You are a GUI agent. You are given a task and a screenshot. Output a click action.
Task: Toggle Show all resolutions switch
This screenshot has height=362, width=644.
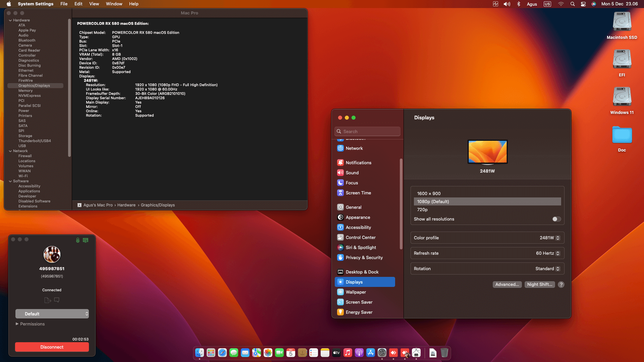point(556,219)
